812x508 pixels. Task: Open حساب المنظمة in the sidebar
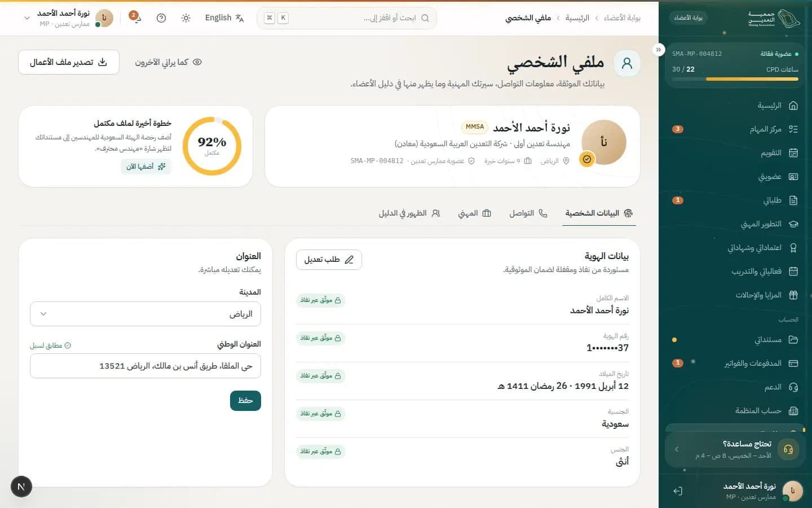pos(735,411)
